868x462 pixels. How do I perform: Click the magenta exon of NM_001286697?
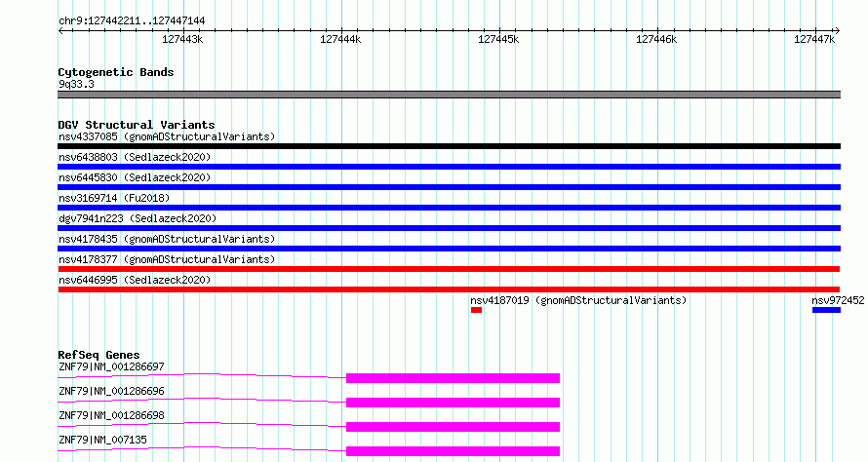pyautogui.click(x=453, y=378)
